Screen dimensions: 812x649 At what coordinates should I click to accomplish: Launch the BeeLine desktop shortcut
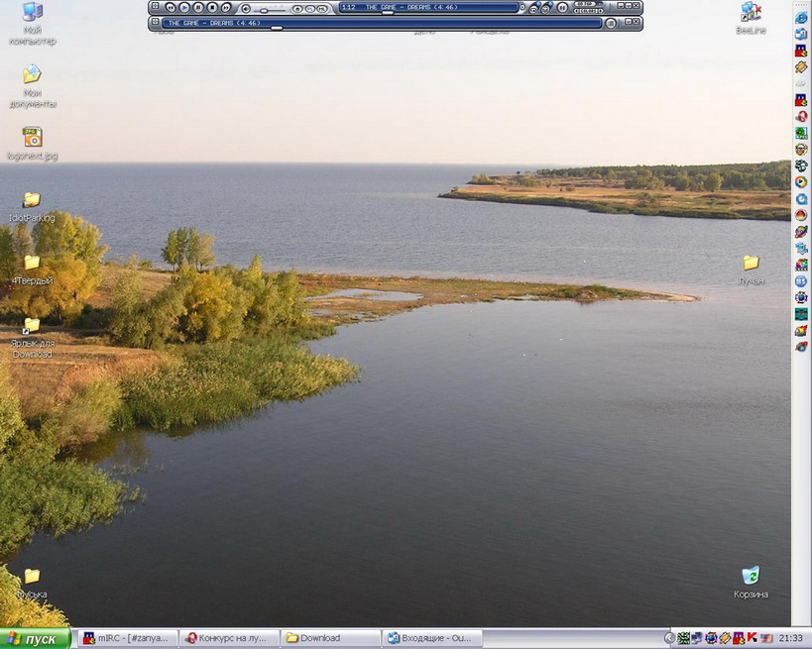[x=751, y=13]
